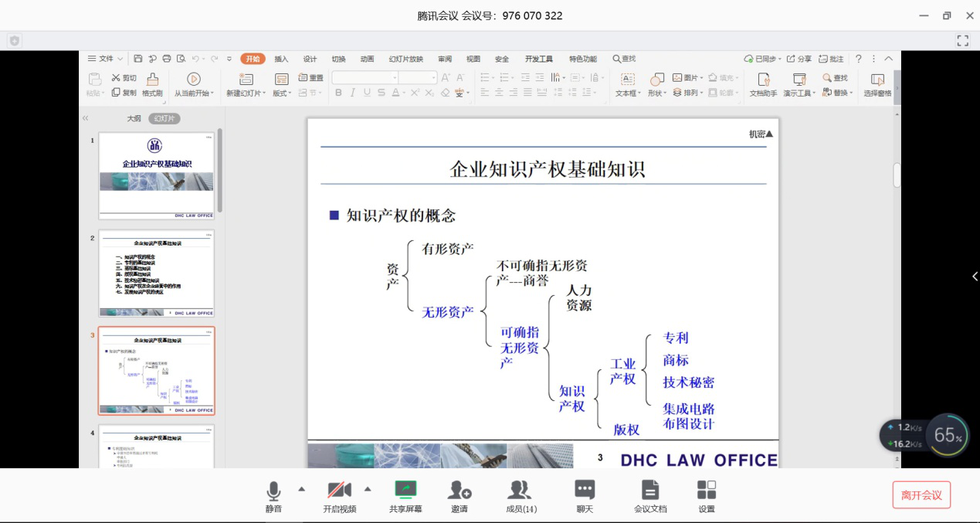The image size is (980, 523).
Task: Start slideshow from current slide (从当前开始)
Action: [193, 85]
